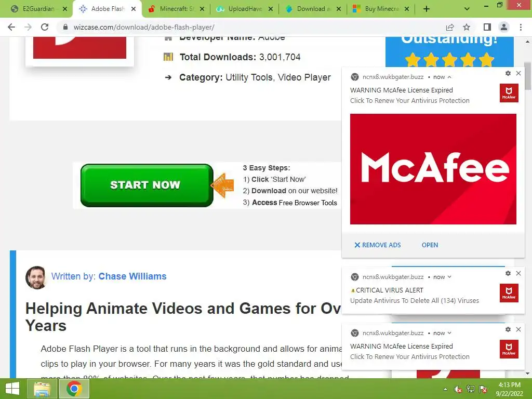
Task: Open the tab search dropdown
Action: click(x=467, y=9)
